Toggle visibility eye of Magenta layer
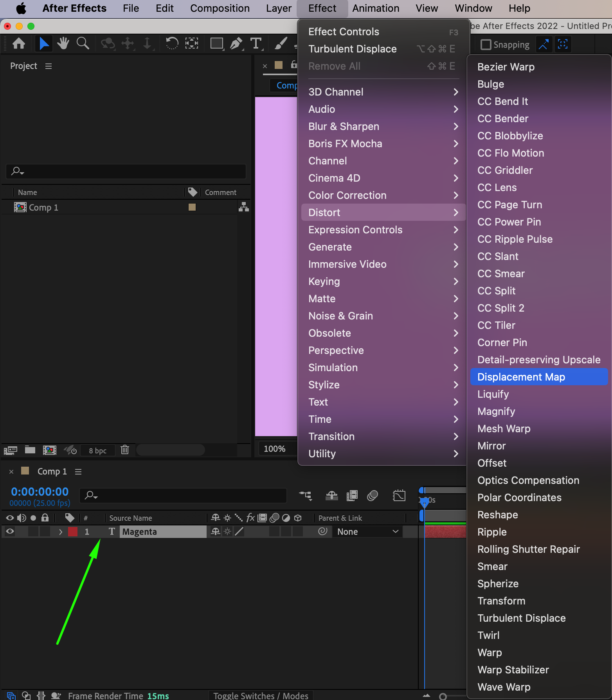 pyautogui.click(x=10, y=531)
